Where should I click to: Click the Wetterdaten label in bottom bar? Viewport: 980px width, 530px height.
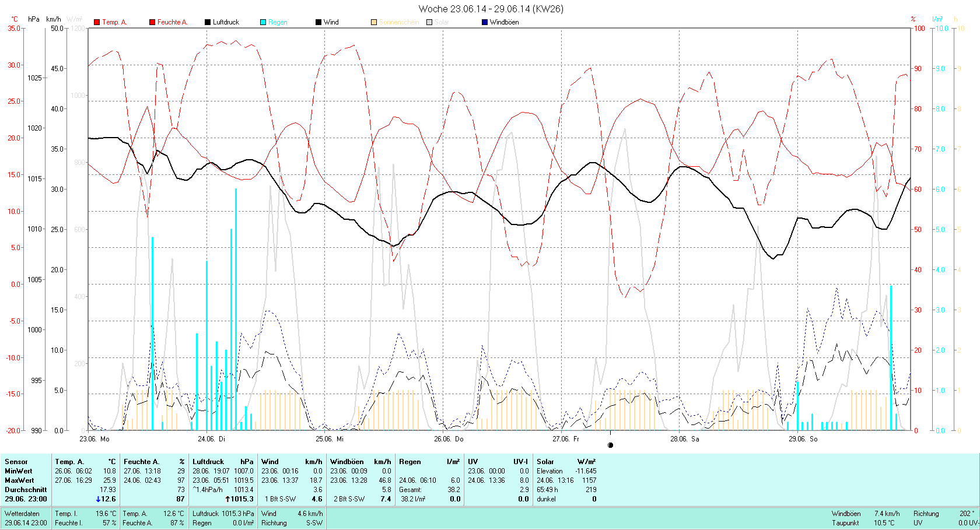pyautogui.click(x=22, y=514)
